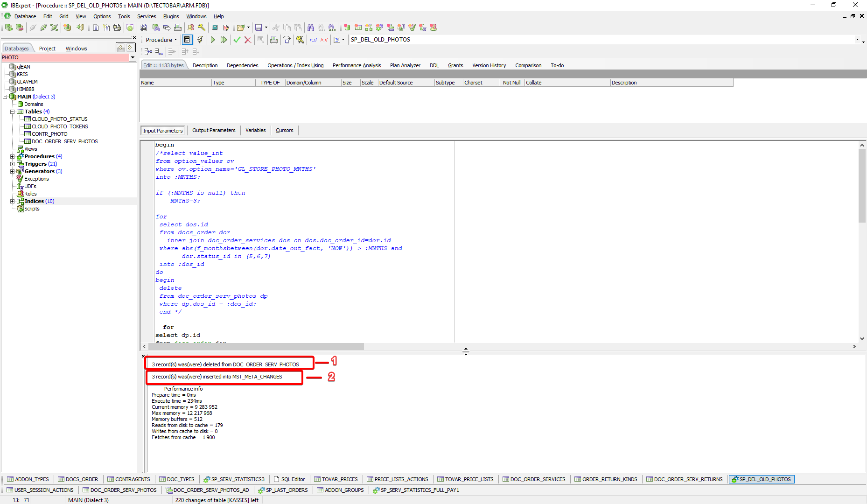Click the code editor horizontal scrollbar thumb
Image resolution: width=867 pixels, height=504 pixels.
(256, 346)
